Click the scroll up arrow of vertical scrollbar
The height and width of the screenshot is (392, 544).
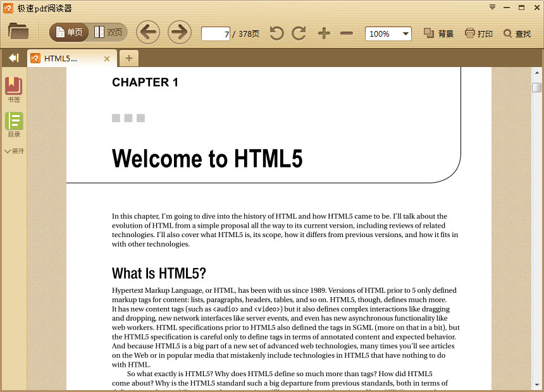click(536, 73)
